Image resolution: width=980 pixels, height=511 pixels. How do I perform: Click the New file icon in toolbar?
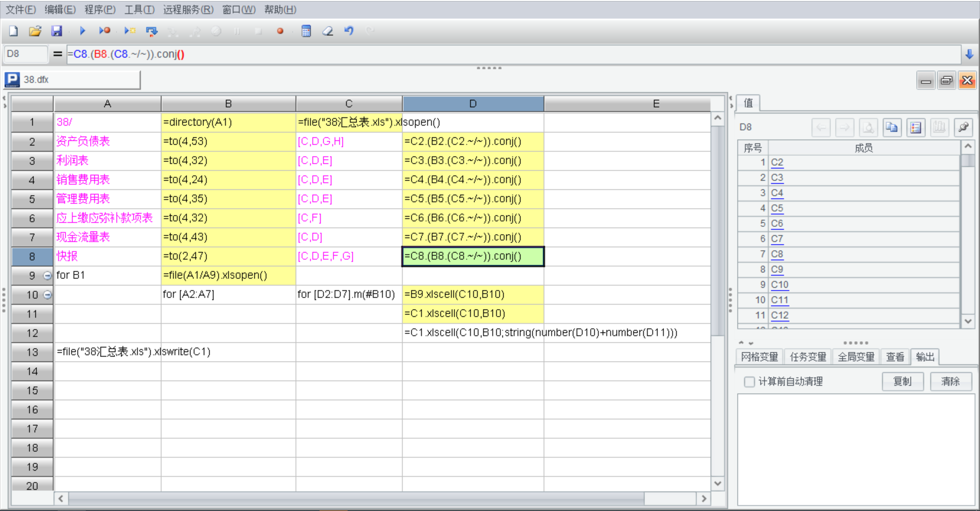[x=14, y=31]
